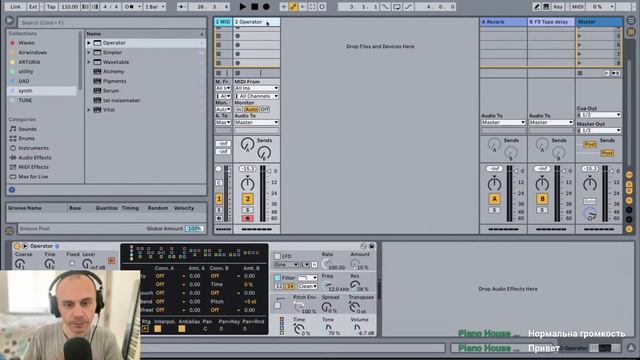Open the 1 Bar quantization menu
This screenshot has width=640, height=360.
pyautogui.click(x=155, y=7)
